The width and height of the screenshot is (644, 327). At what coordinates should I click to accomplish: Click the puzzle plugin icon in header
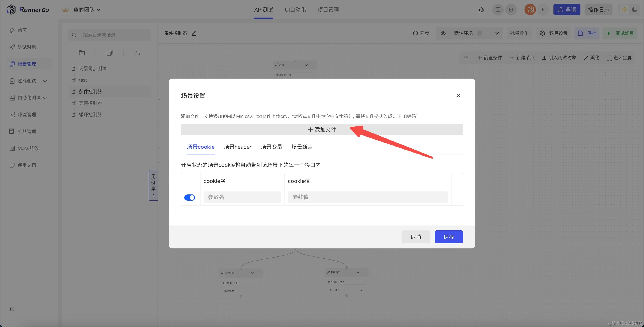pyautogui.click(x=481, y=10)
